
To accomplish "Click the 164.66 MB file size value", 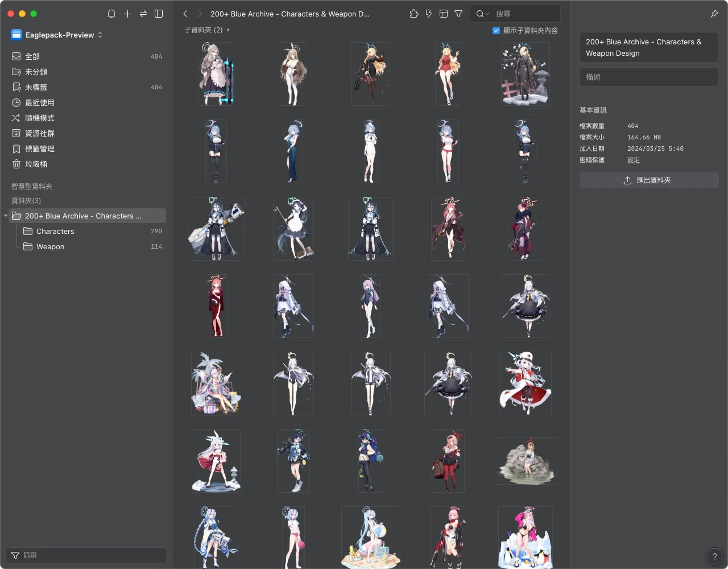I will 644,137.
